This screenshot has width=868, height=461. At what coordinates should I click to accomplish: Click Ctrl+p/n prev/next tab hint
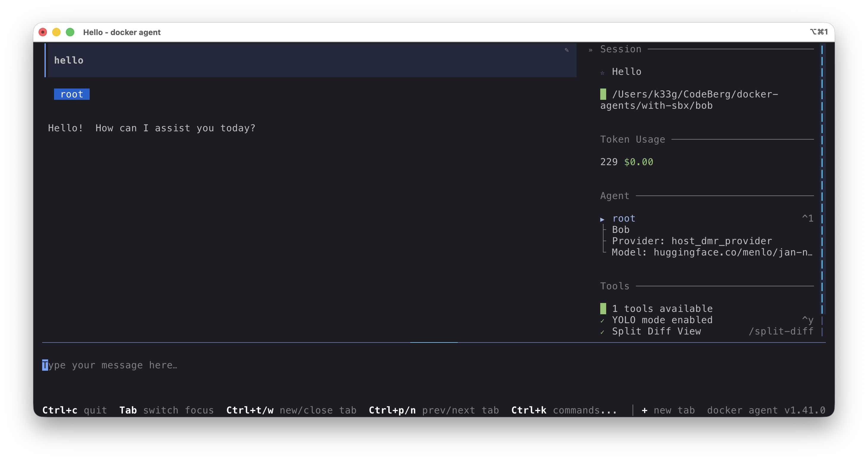coord(433,410)
